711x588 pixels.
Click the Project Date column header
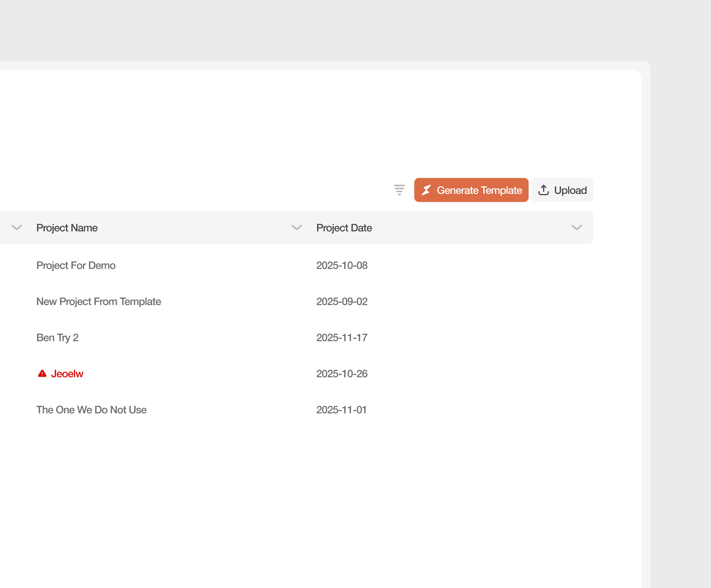click(x=344, y=228)
